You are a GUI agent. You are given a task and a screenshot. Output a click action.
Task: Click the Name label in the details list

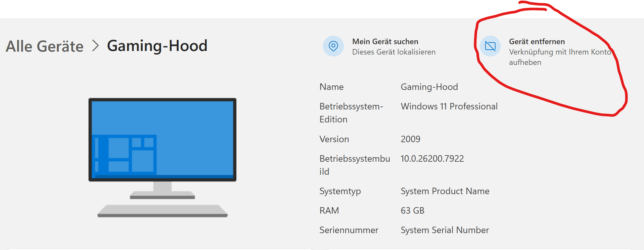pyautogui.click(x=331, y=87)
